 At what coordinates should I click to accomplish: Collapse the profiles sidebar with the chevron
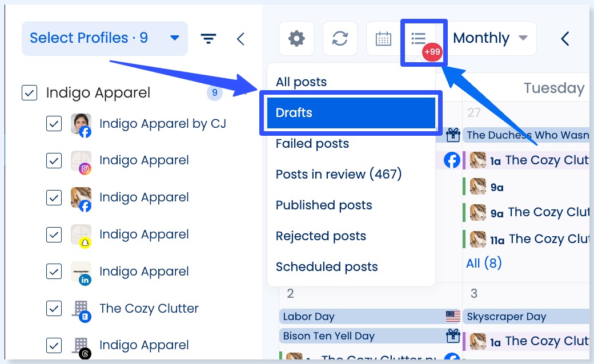tap(240, 39)
